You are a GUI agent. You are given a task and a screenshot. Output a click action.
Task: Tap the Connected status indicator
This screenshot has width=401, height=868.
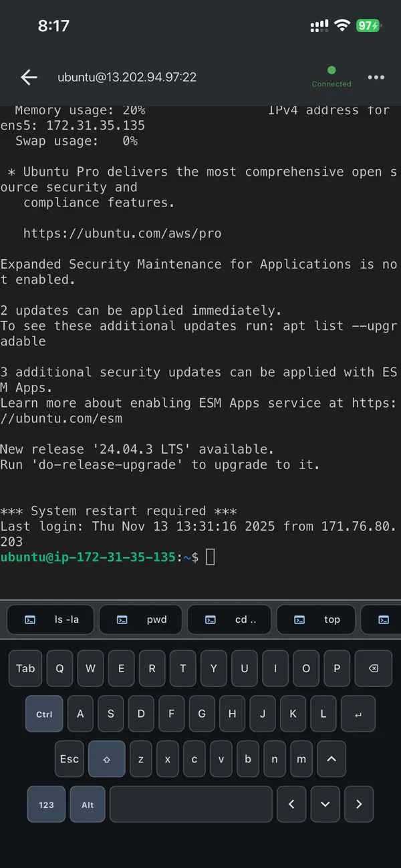point(331,77)
